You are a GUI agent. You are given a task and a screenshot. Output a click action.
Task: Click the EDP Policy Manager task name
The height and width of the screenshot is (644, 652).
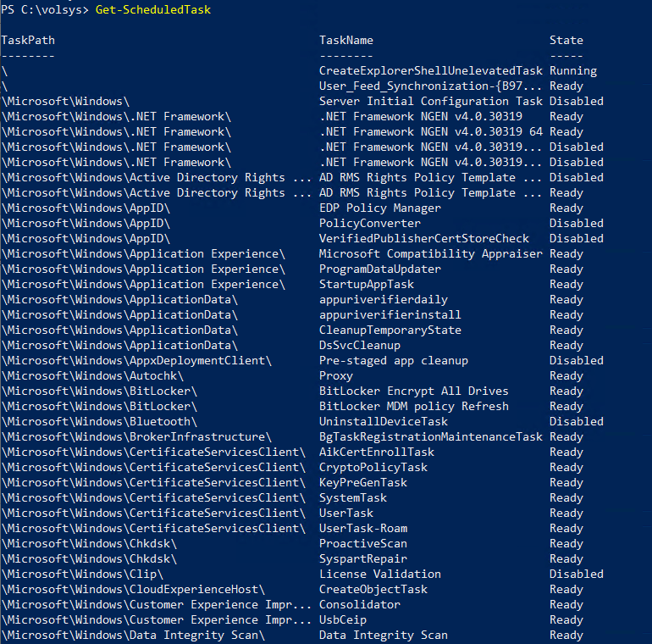379,208
